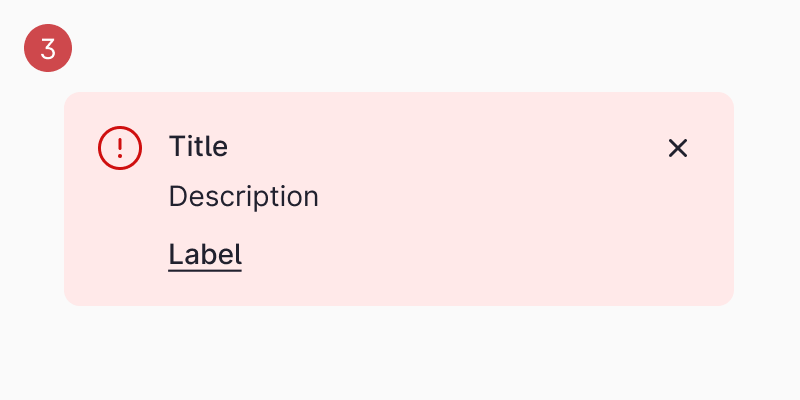This screenshot has height=400, width=800.
Task: Select the circled exclamation mark icon
Action: click(120, 148)
